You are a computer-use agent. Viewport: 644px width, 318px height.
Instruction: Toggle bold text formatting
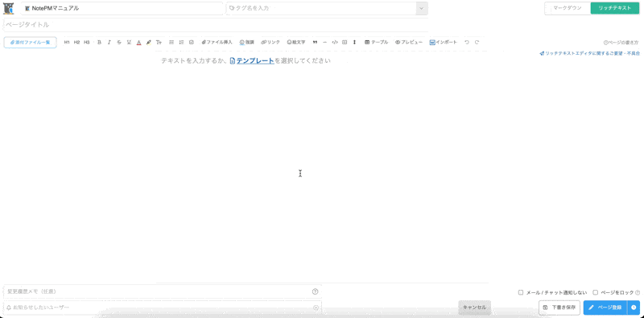tap(99, 43)
